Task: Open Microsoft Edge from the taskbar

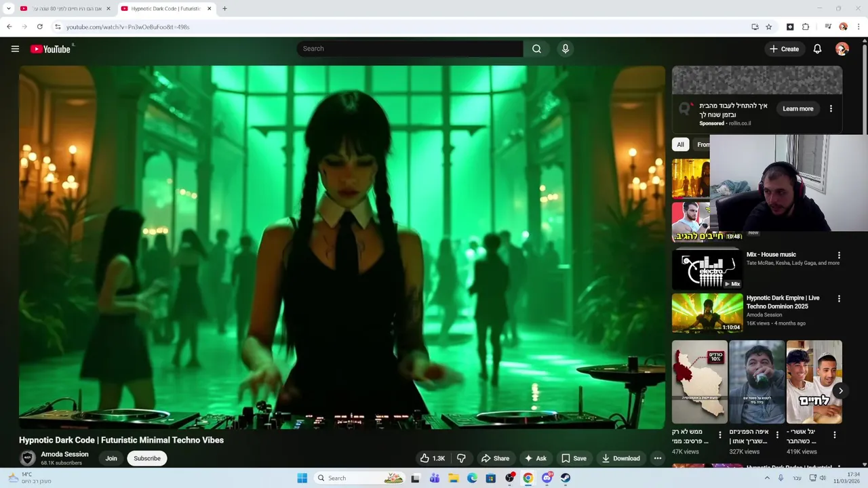Action: [x=472, y=478]
